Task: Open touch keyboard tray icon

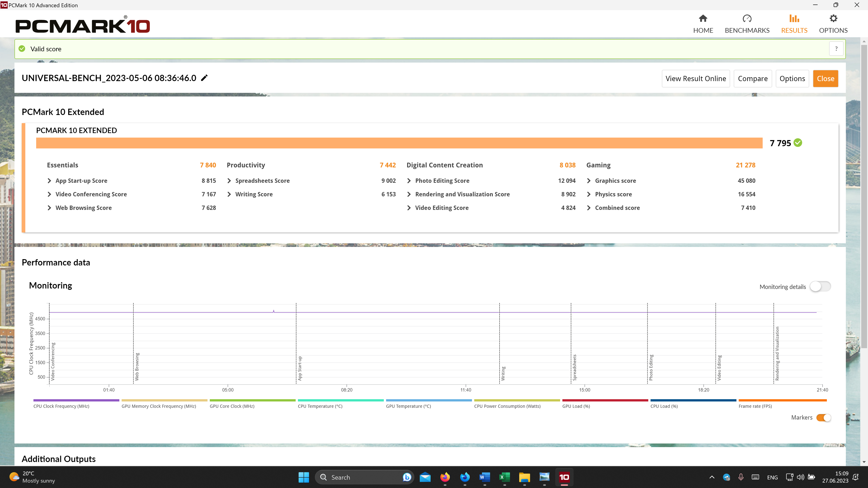Action: (755, 477)
